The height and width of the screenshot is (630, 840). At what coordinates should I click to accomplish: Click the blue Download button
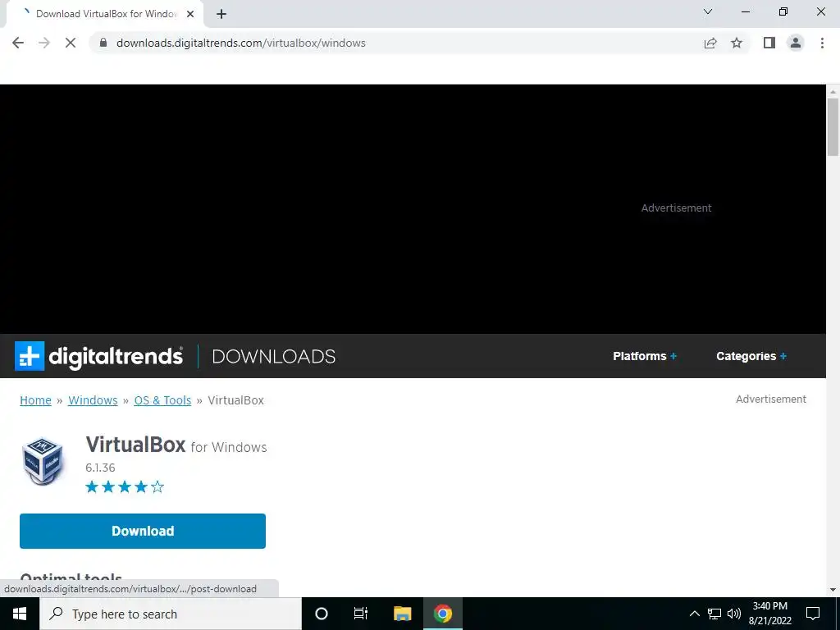[x=143, y=531]
